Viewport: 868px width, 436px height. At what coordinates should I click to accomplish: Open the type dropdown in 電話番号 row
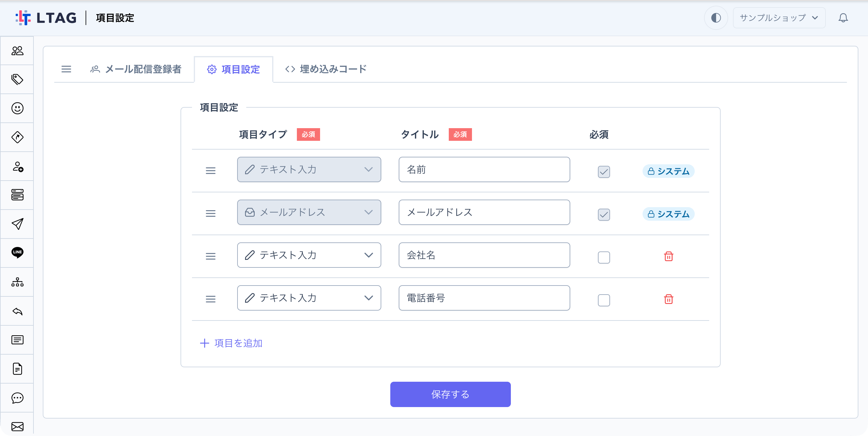point(309,298)
